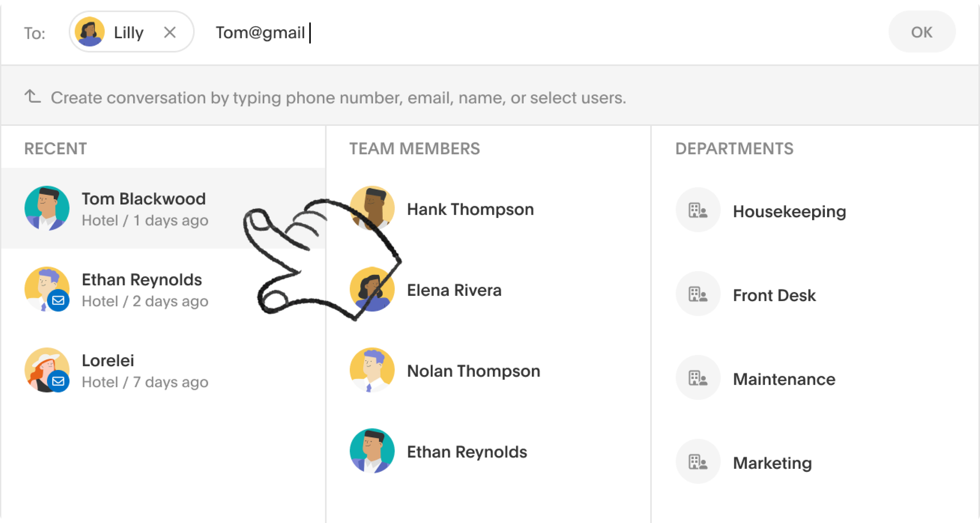Image resolution: width=980 pixels, height=523 pixels.
Task: Click the up-arrow hint icon beside Create conversation
Action: pos(33,97)
